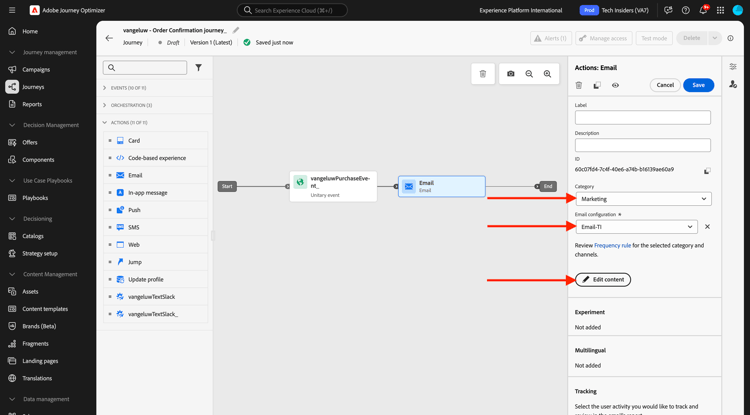Edit the journey name pencil icon
The image size is (750, 415).
pyautogui.click(x=236, y=30)
